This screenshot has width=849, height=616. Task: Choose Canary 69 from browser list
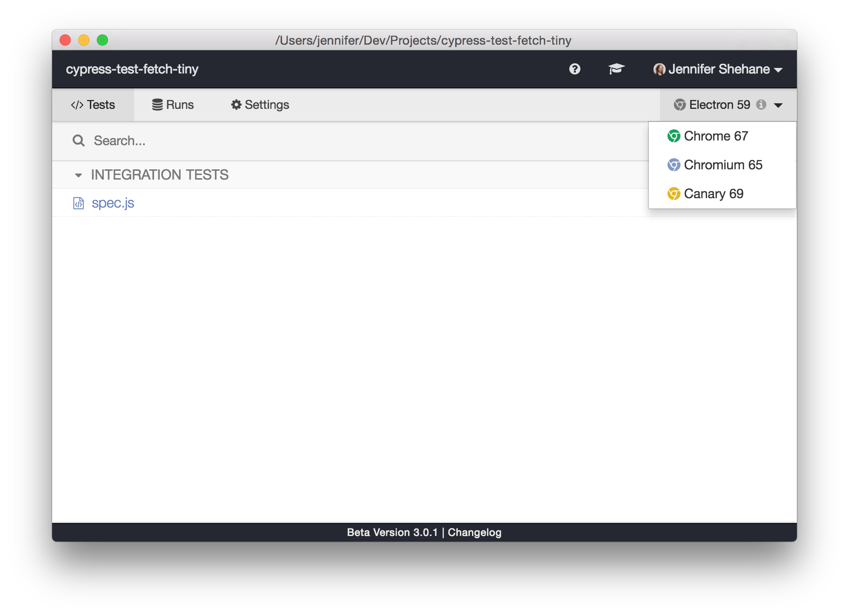(722, 194)
